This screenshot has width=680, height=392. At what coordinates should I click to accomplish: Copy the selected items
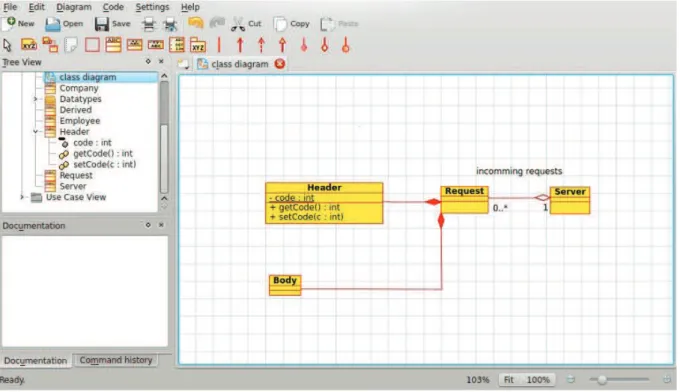pos(291,23)
